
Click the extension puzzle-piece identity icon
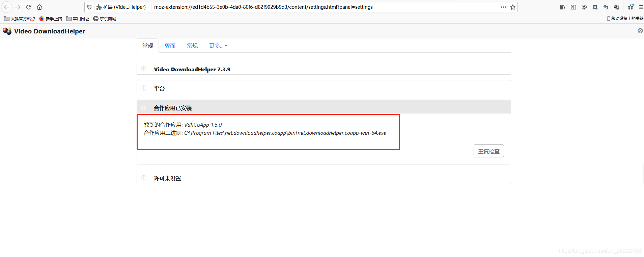[x=99, y=7]
